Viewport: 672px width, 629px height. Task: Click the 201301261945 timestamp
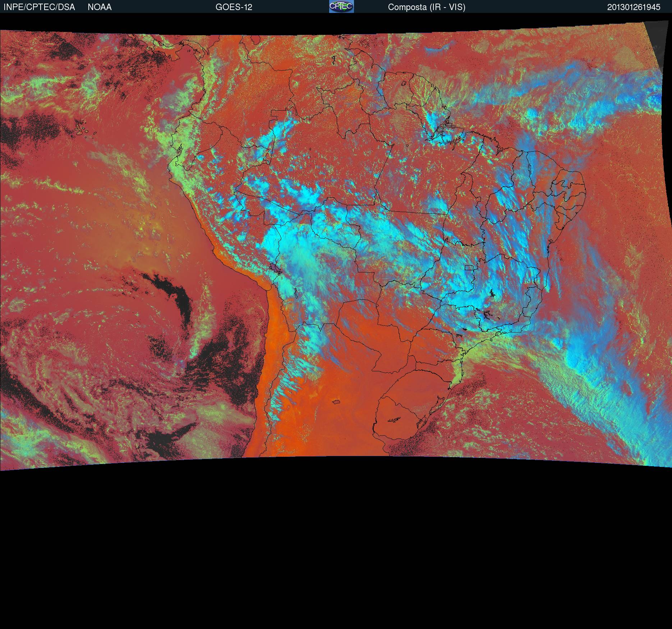[x=634, y=7]
